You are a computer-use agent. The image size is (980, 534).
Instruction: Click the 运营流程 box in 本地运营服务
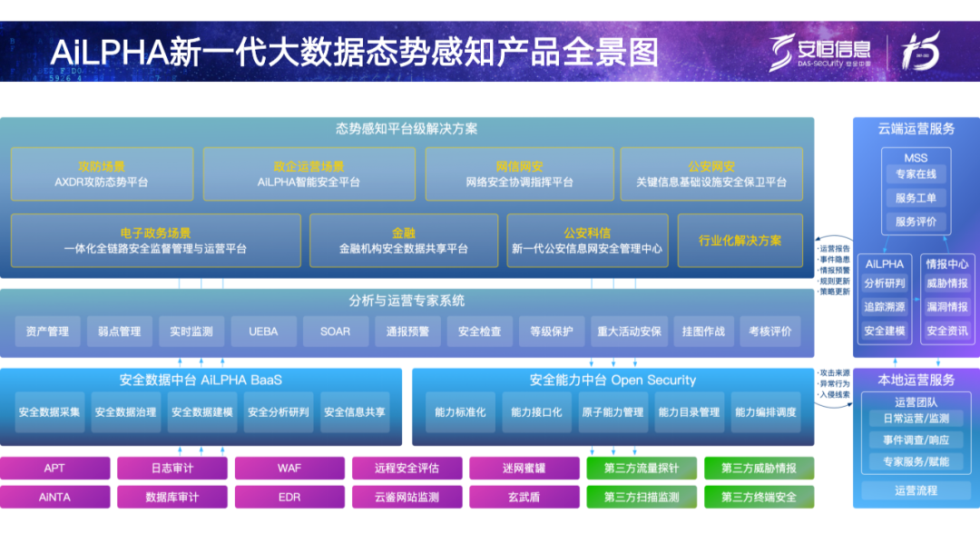pyautogui.click(x=916, y=490)
